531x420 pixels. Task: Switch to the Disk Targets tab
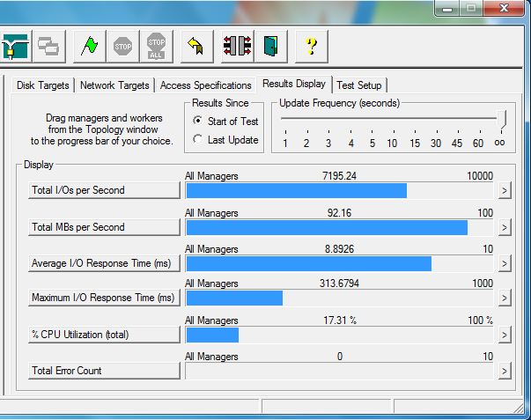pyautogui.click(x=42, y=85)
